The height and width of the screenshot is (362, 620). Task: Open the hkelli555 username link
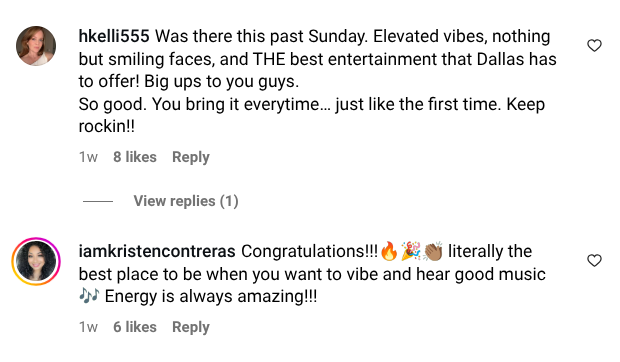click(114, 36)
